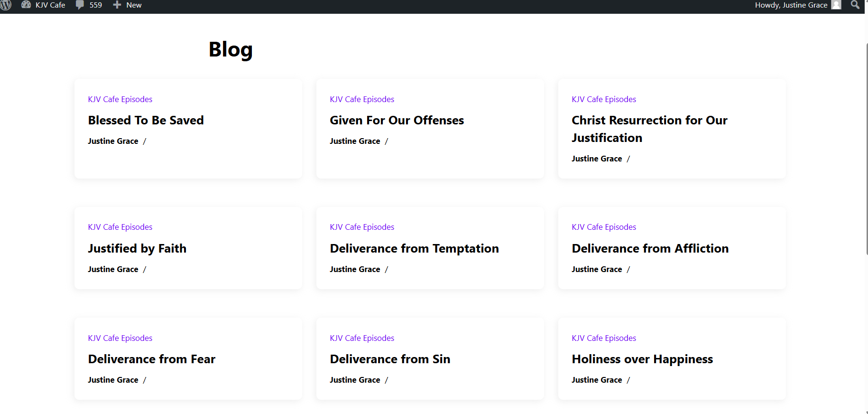The width and height of the screenshot is (868, 414).
Task: Open the "Justified by Faith" post
Action: pos(137,248)
